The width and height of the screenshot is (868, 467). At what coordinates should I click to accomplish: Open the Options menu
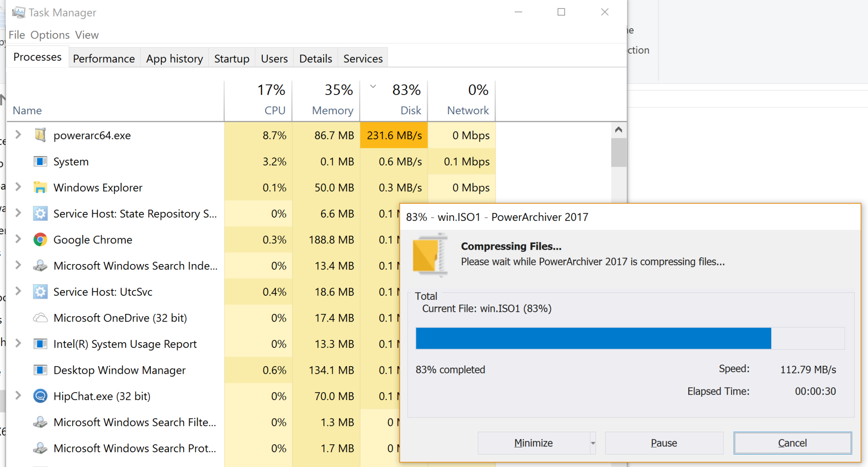click(50, 35)
